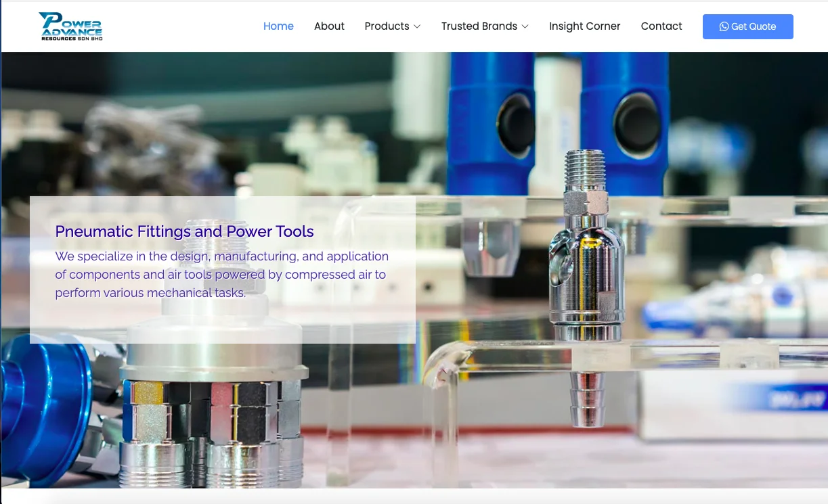This screenshot has width=828, height=504.
Task: Click the Pneumatic Fittings and Power Tools heading
Action: (x=184, y=231)
